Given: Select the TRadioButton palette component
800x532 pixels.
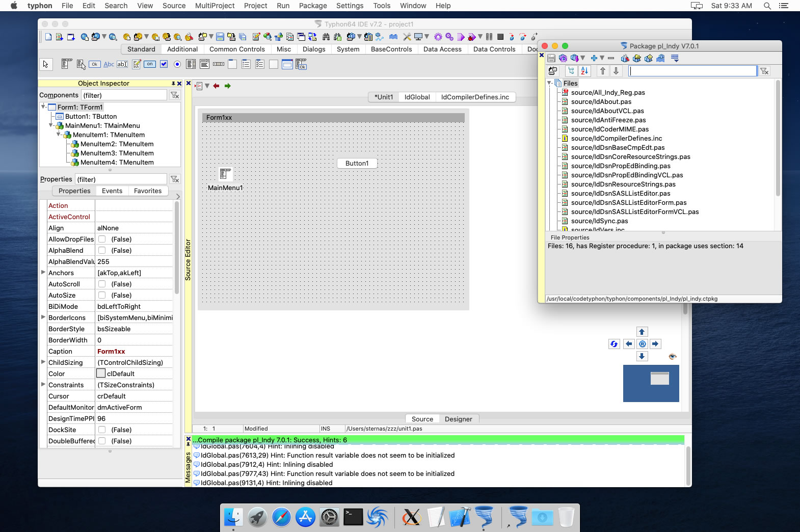Looking at the screenshot, I should point(177,64).
